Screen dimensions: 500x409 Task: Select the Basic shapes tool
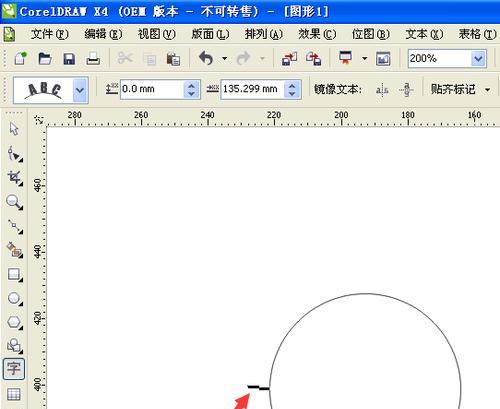click(x=15, y=346)
